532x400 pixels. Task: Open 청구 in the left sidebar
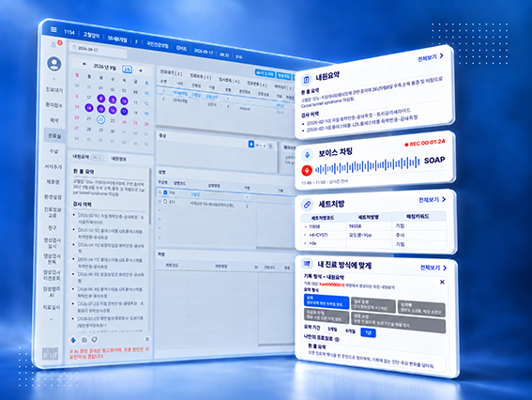[53, 228]
